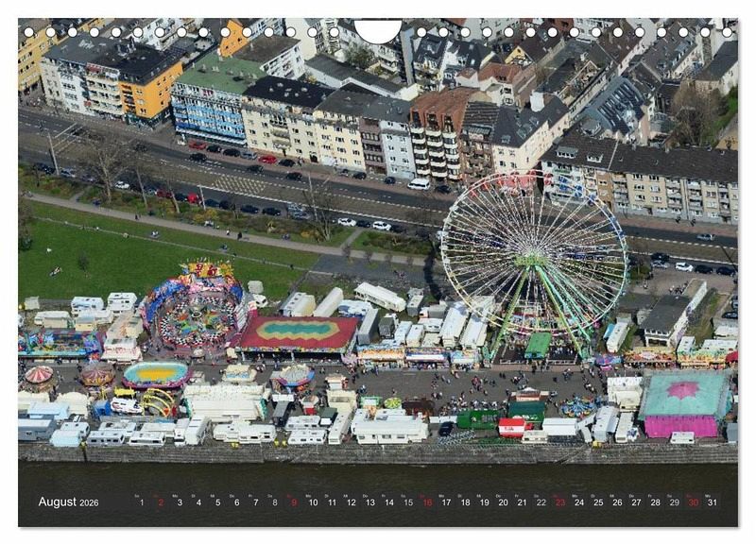This screenshot has height=545, width=756.
Task: Pick date 27 in the calendar strip
Action: tap(636, 502)
